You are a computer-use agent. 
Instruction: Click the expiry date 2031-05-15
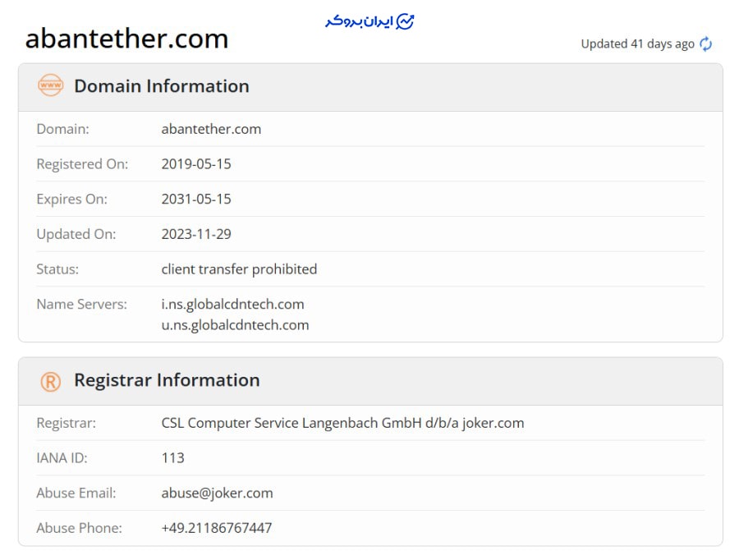pyautogui.click(x=196, y=199)
